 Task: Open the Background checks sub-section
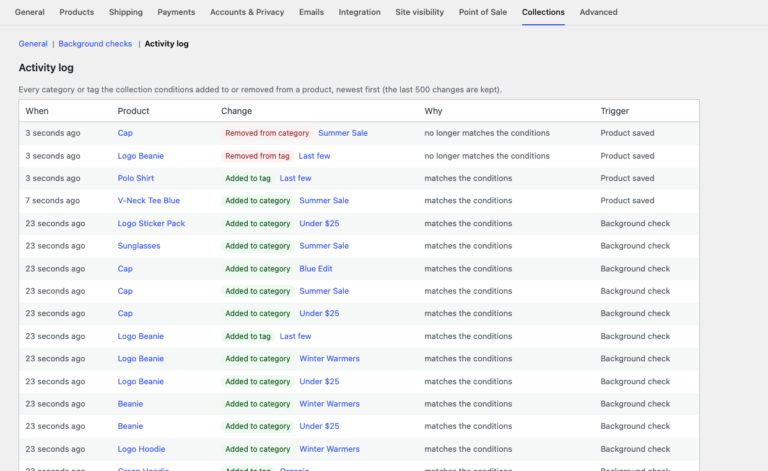tap(95, 44)
